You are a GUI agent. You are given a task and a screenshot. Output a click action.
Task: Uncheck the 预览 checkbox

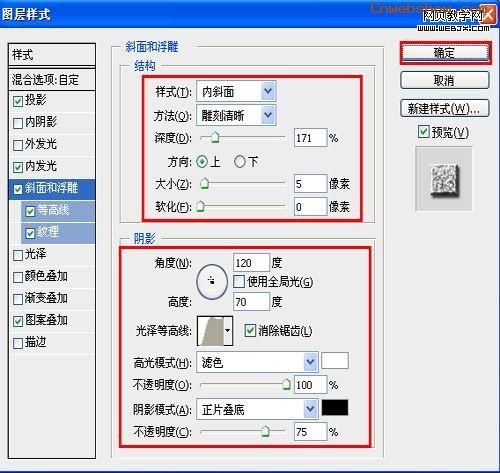coord(424,132)
